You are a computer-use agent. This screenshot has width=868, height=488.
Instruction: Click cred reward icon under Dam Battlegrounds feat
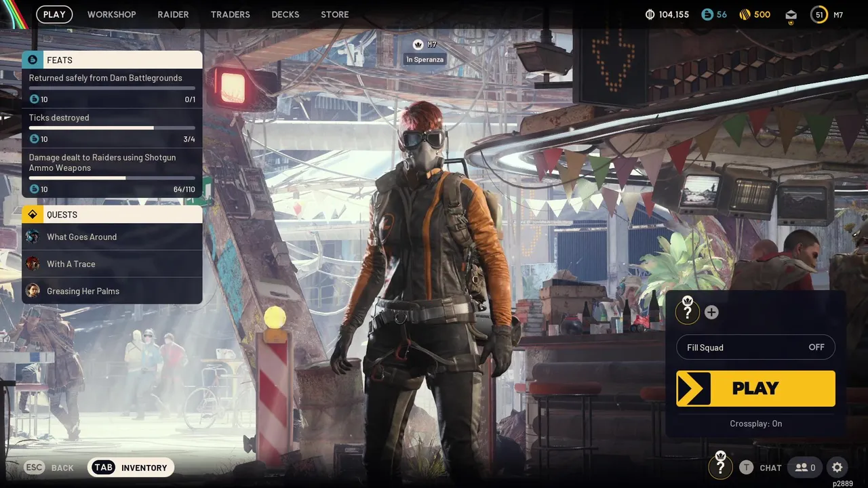click(x=34, y=100)
